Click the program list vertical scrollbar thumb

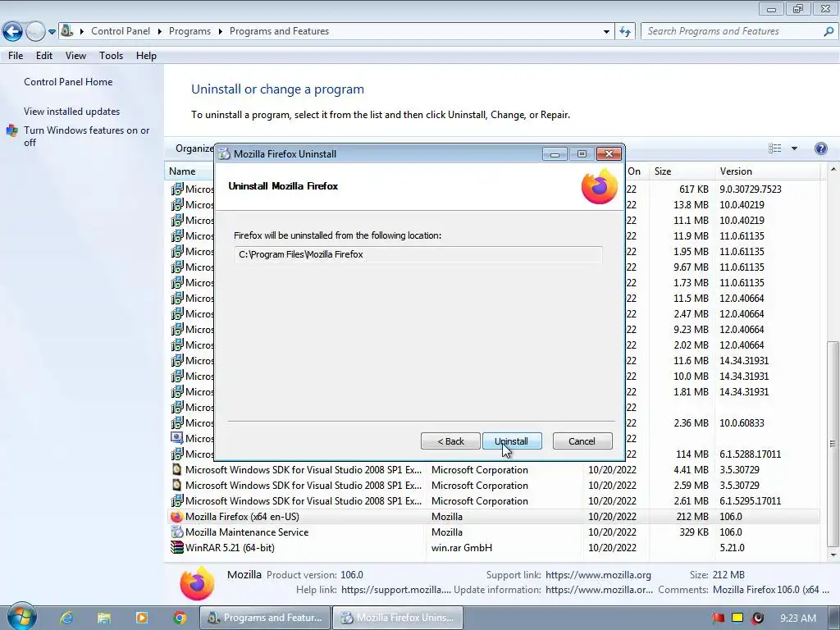pyautogui.click(x=833, y=443)
